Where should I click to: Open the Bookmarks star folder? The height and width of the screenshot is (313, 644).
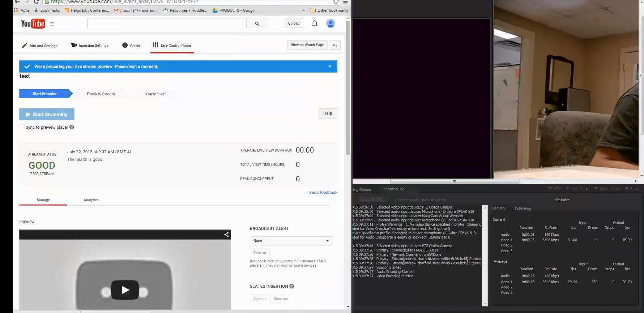point(47,10)
